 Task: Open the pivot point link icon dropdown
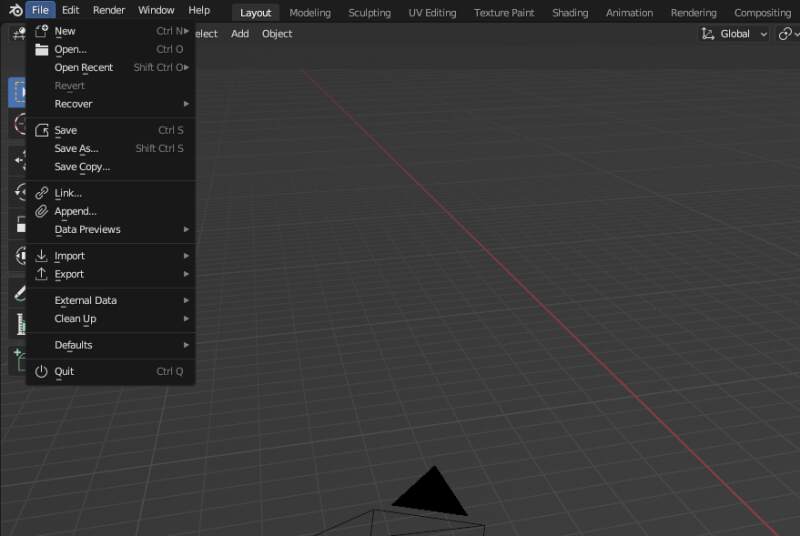pyautogui.click(x=788, y=34)
